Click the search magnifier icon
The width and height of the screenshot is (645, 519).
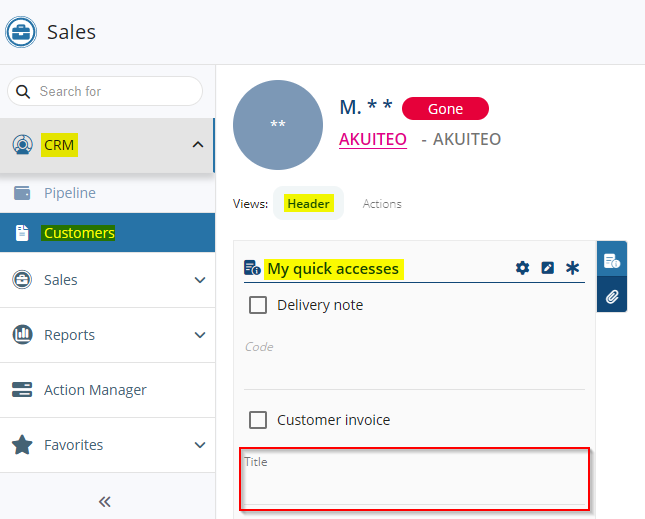pyautogui.click(x=23, y=91)
